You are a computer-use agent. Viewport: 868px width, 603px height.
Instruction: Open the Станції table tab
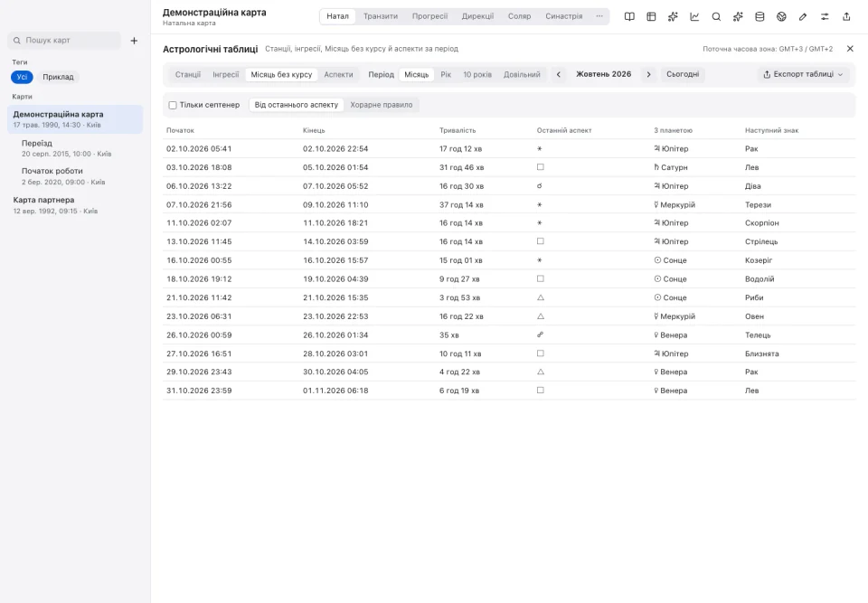[188, 74]
